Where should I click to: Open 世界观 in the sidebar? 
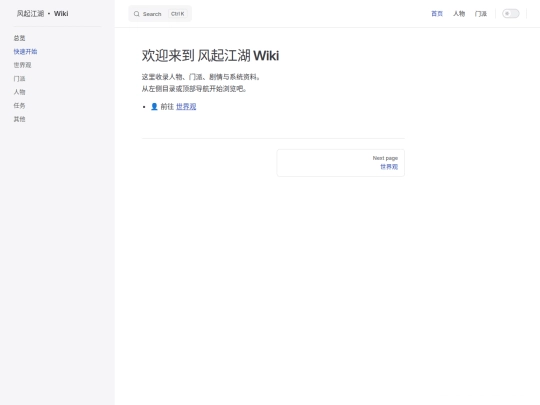pyautogui.click(x=22, y=65)
